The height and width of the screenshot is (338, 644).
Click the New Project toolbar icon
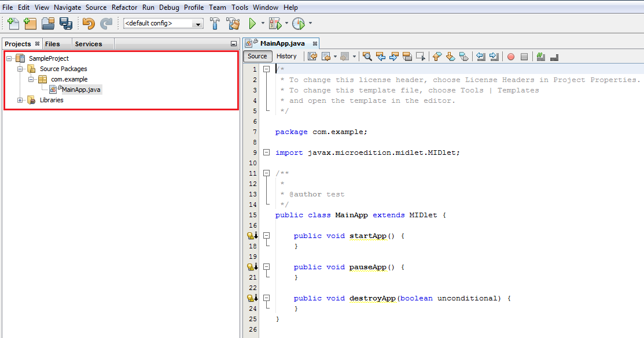tap(30, 23)
